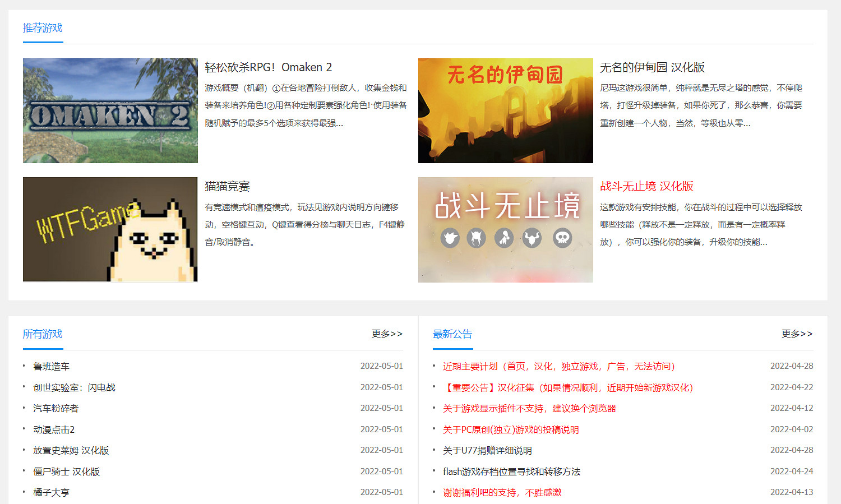
Task: Click the giraffe-like monster icon
Action: tap(503, 238)
